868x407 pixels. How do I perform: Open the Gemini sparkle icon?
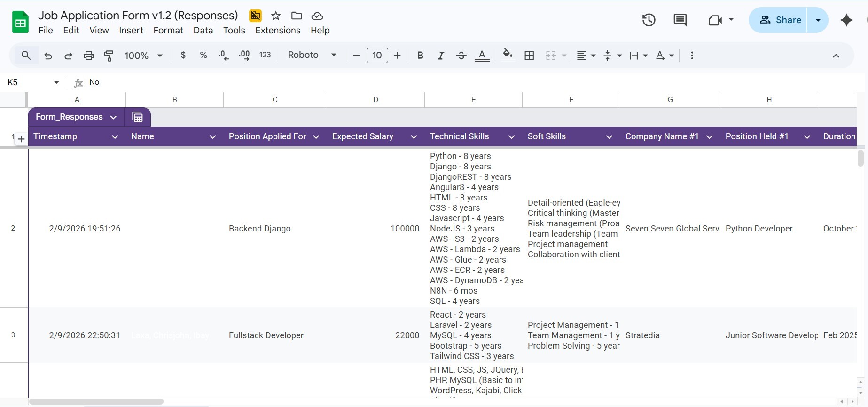846,20
